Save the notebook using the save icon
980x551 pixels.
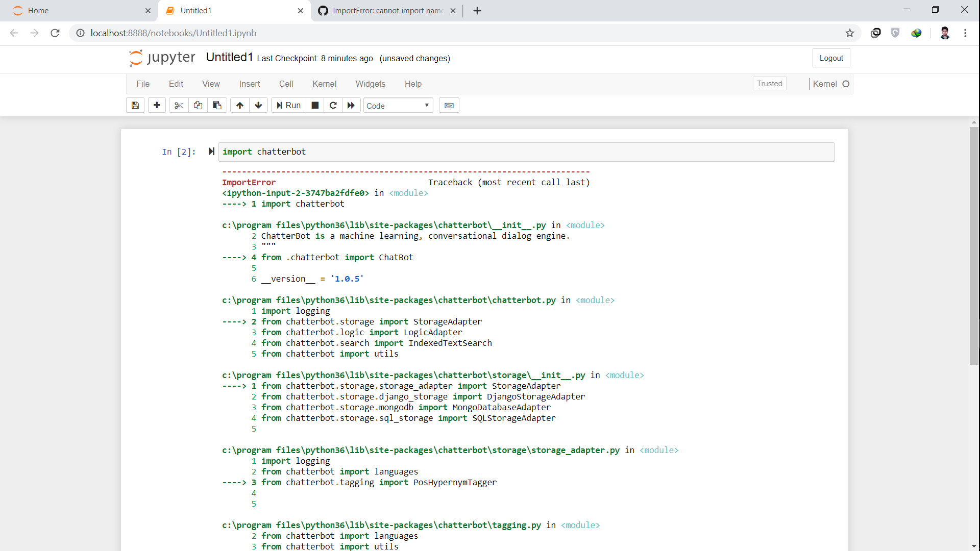coord(135,105)
